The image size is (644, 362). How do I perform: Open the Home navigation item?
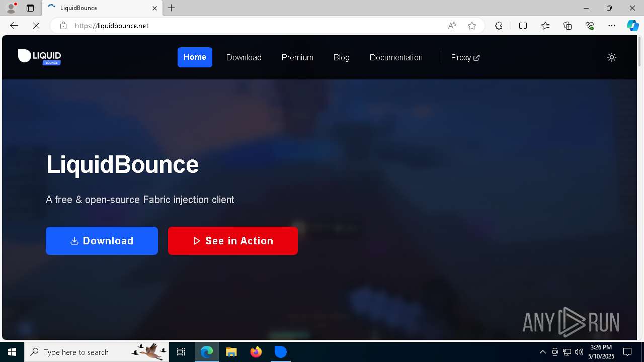[195, 57]
